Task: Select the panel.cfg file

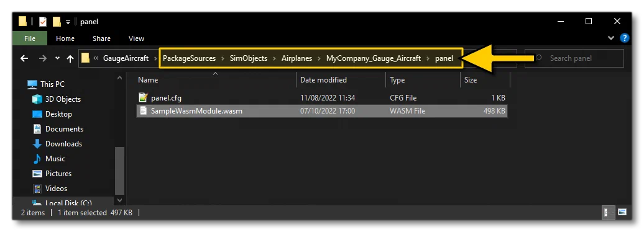Action: pyautogui.click(x=166, y=98)
